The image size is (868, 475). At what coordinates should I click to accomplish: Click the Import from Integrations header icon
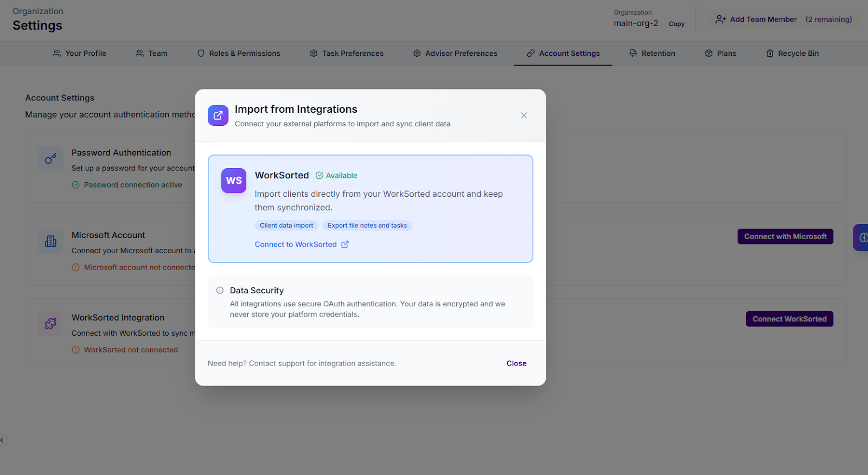coord(218,115)
